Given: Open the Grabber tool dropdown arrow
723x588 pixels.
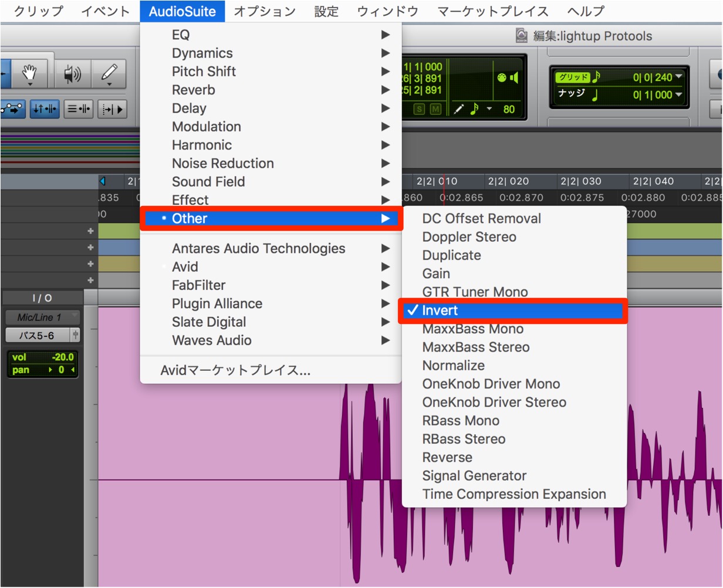Looking at the screenshot, I should pos(29,85).
